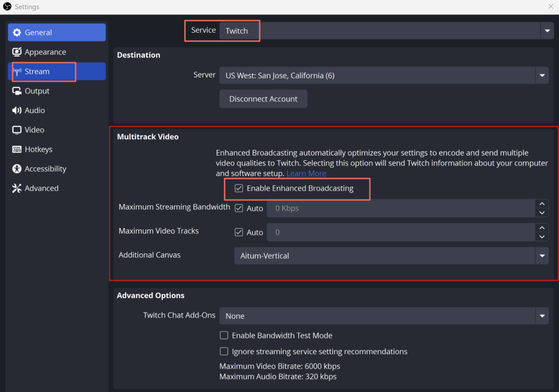
Task: Click the Disconnect Account button
Action: coord(263,99)
